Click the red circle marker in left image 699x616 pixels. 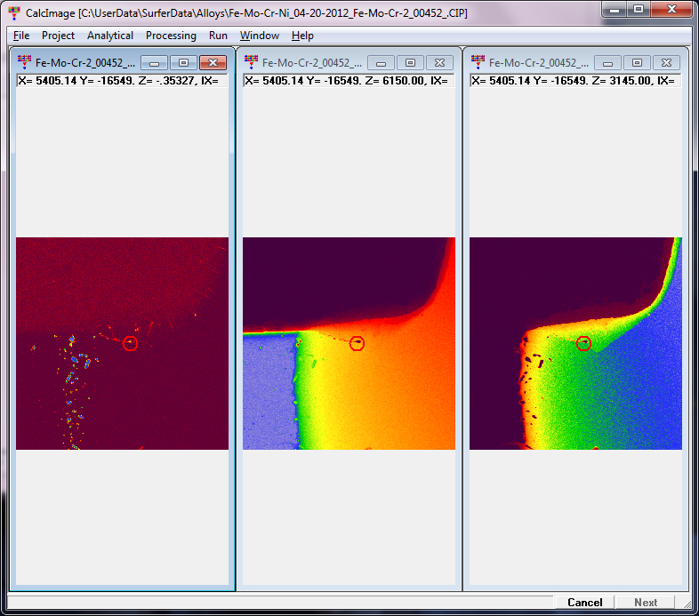click(131, 343)
